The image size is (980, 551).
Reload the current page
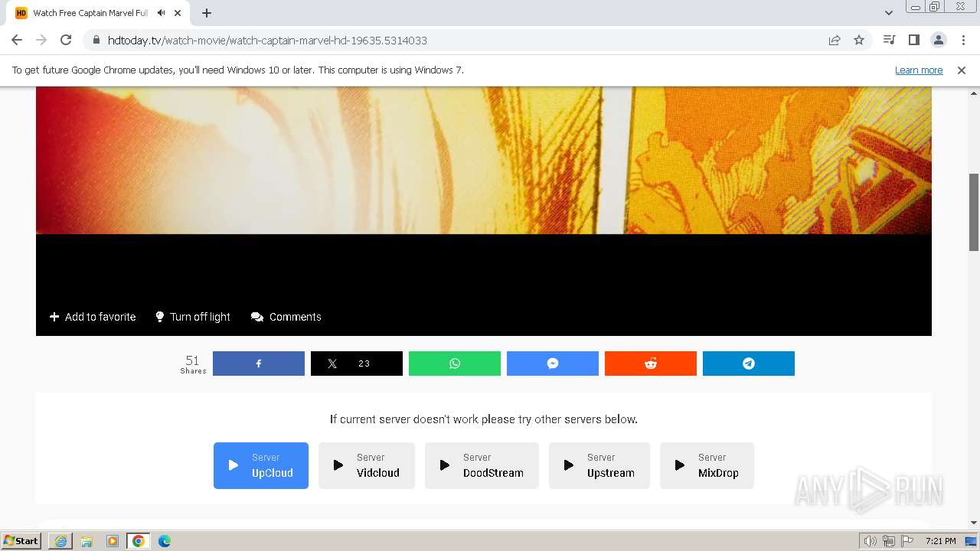[x=66, y=40]
